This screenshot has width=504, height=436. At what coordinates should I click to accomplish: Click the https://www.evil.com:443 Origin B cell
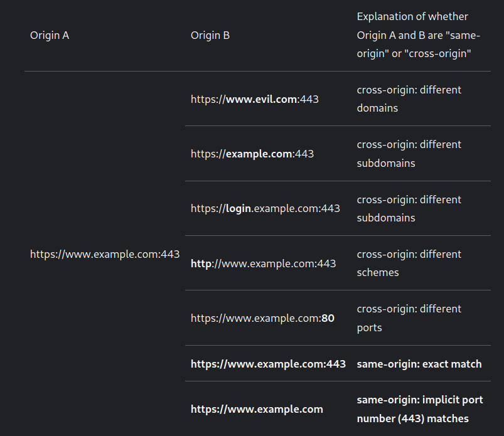click(255, 99)
